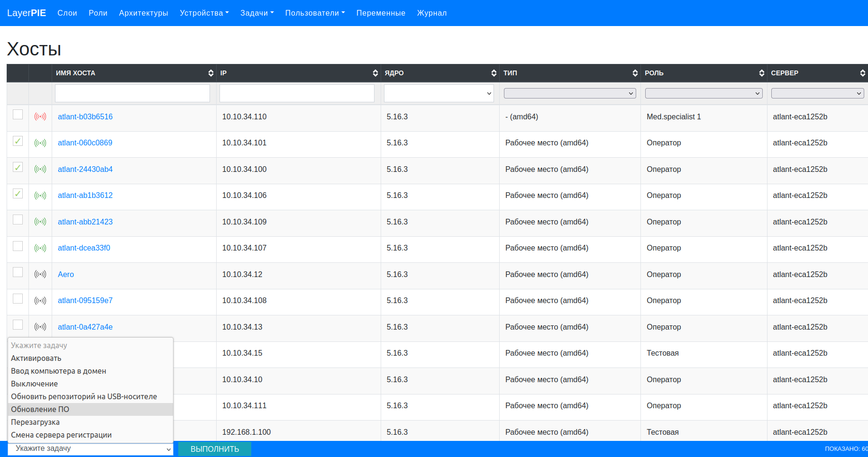The image size is (868, 457).
Task: Open the Слои navigation item
Action: pyautogui.click(x=67, y=13)
